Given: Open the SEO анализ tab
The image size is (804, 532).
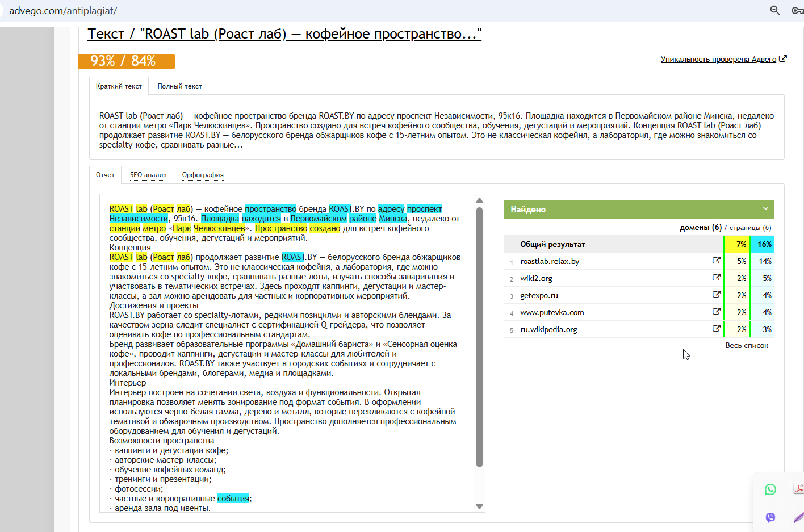Looking at the screenshot, I should (148, 175).
